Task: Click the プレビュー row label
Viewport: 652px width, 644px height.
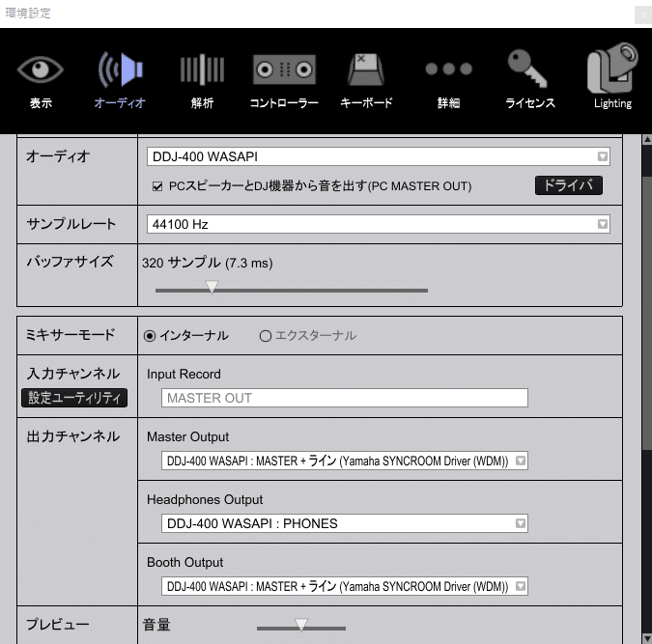Action: [x=58, y=625]
